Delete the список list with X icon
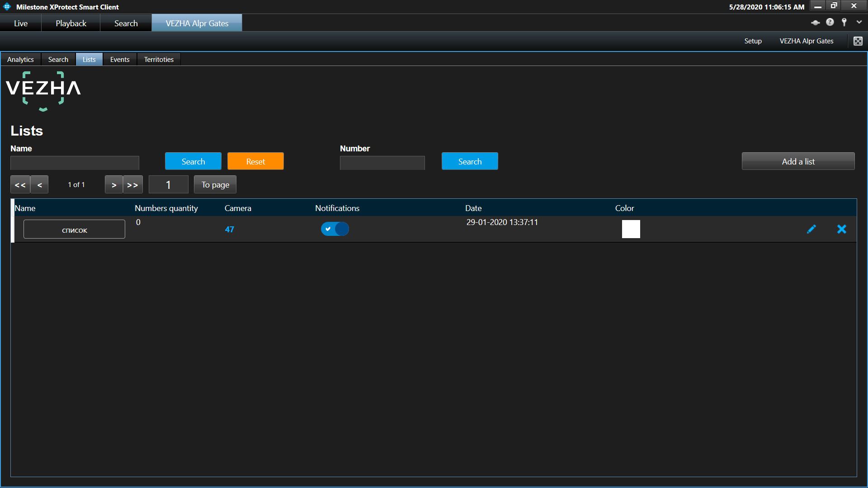Screen dimensions: 868x488 point(842,229)
